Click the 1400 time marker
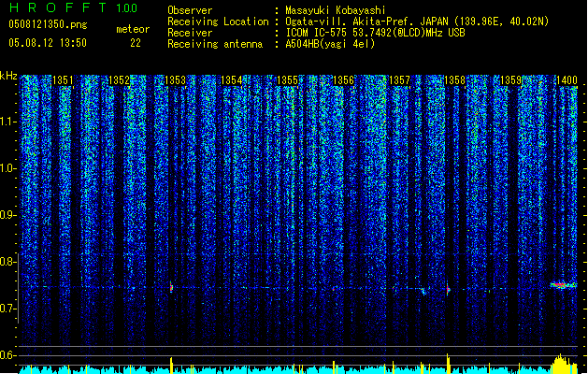This screenshot has width=588, height=374. (x=566, y=80)
